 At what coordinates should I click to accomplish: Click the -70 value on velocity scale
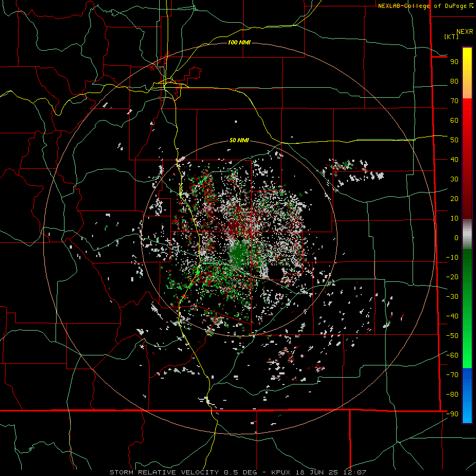(x=452, y=375)
